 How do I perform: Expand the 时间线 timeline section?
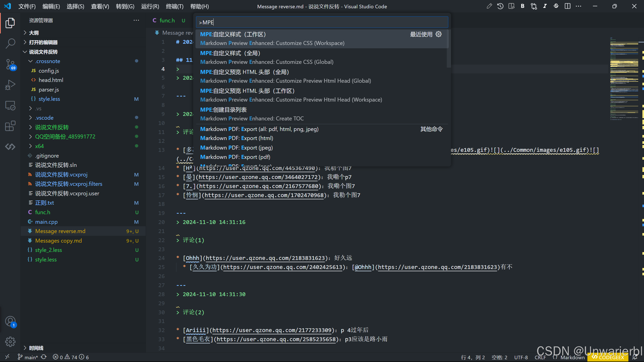(36, 348)
